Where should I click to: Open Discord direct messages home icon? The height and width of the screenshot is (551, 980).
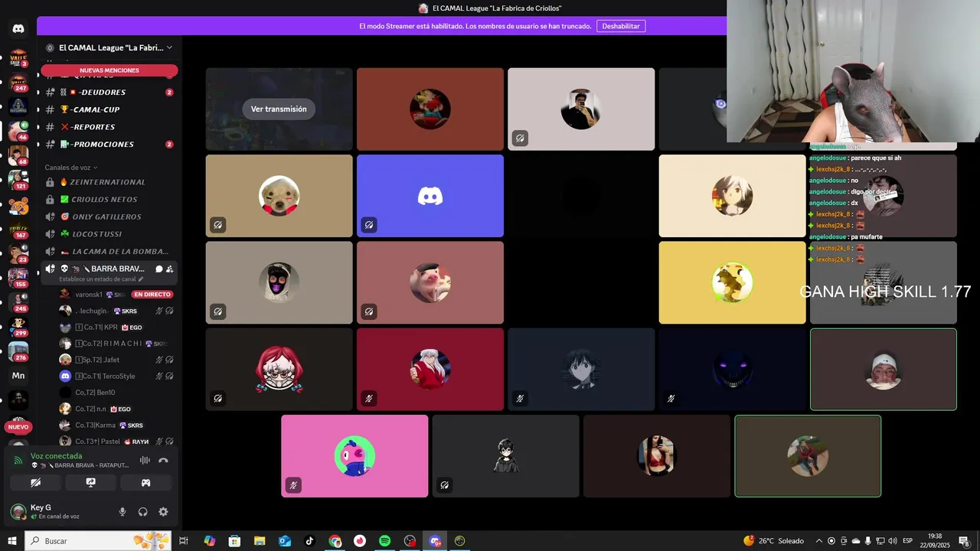click(18, 28)
